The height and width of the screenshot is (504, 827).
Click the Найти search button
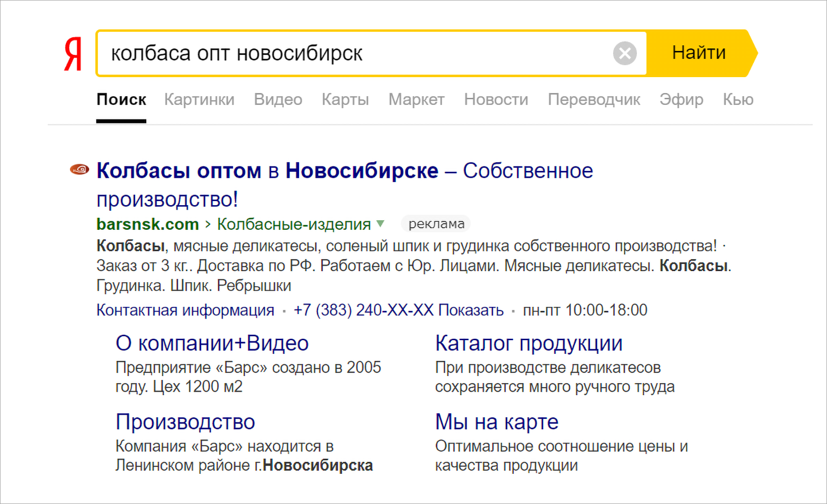(701, 53)
